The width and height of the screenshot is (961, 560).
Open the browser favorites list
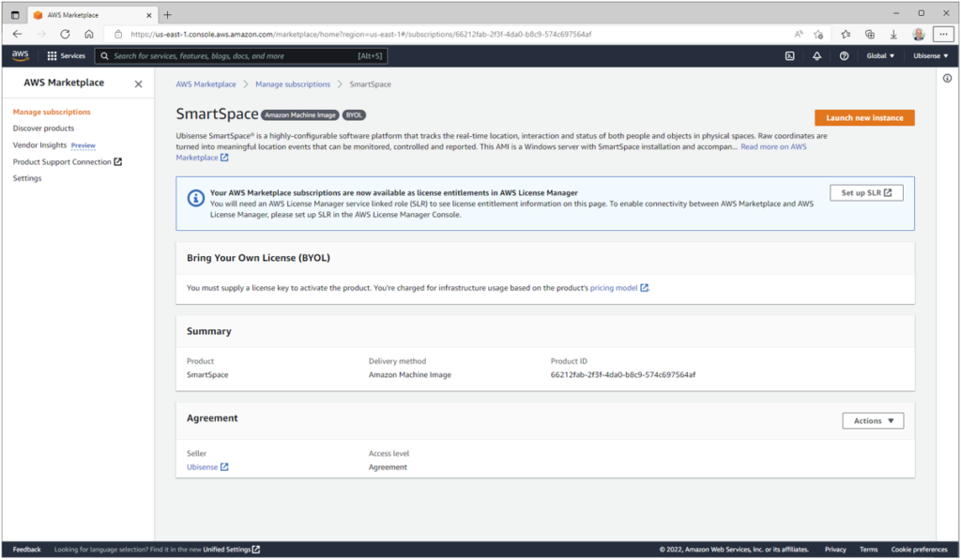(x=846, y=35)
